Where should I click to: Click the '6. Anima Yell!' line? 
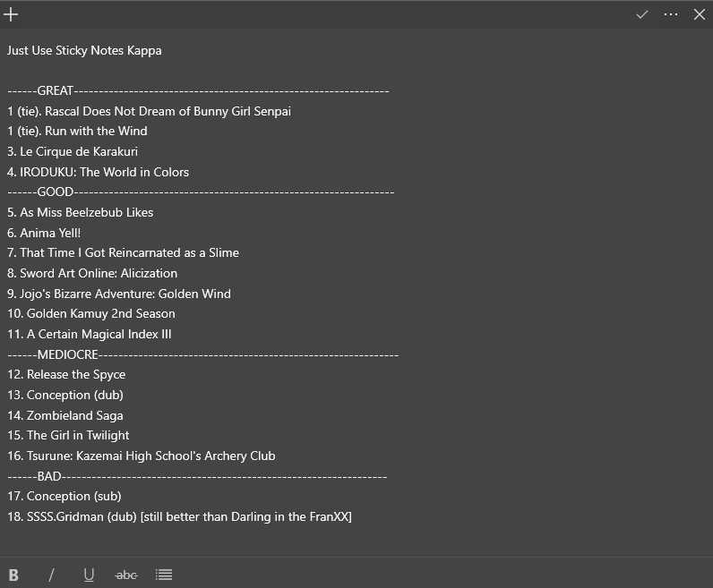pyautogui.click(x=44, y=233)
